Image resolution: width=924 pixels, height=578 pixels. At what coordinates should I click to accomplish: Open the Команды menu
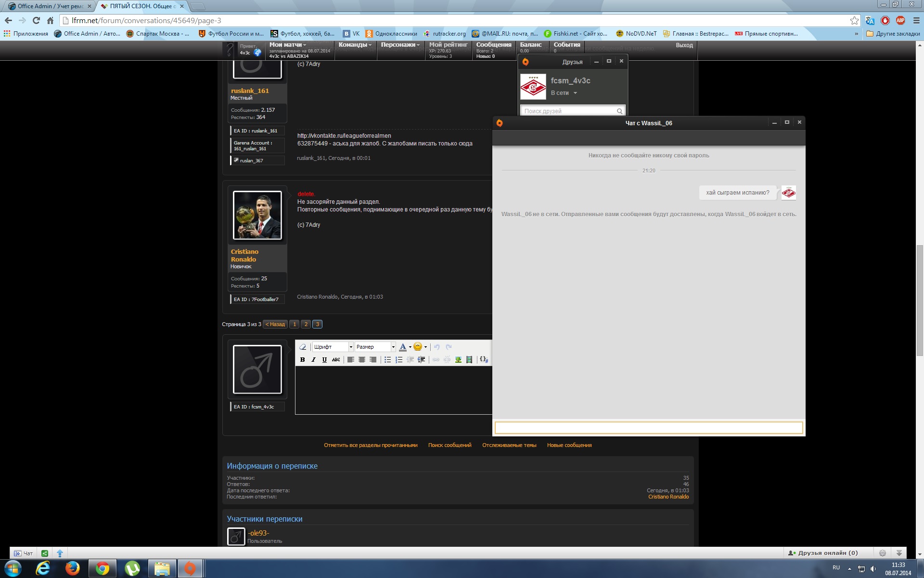coord(355,45)
